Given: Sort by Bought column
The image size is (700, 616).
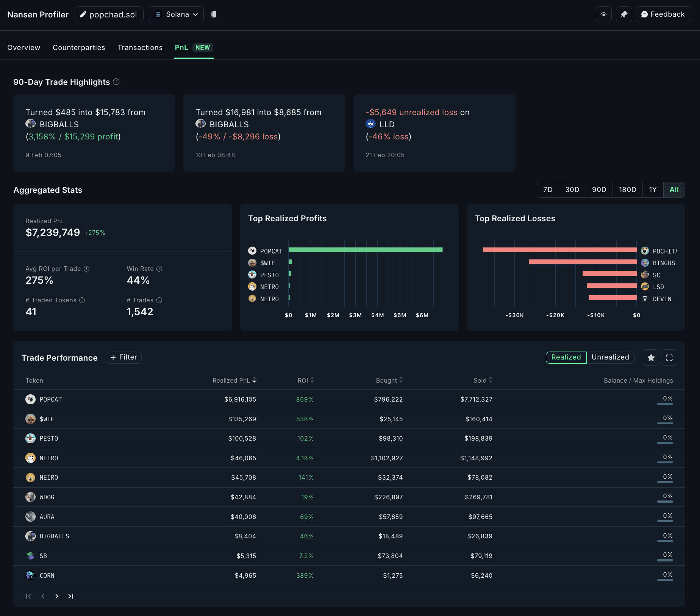Looking at the screenshot, I should pos(389,380).
